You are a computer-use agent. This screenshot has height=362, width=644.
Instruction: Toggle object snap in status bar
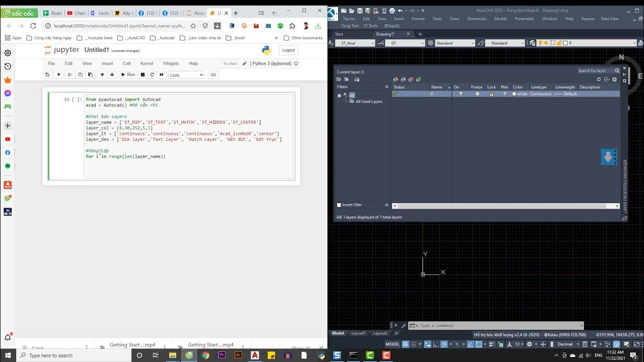tap(478, 344)
